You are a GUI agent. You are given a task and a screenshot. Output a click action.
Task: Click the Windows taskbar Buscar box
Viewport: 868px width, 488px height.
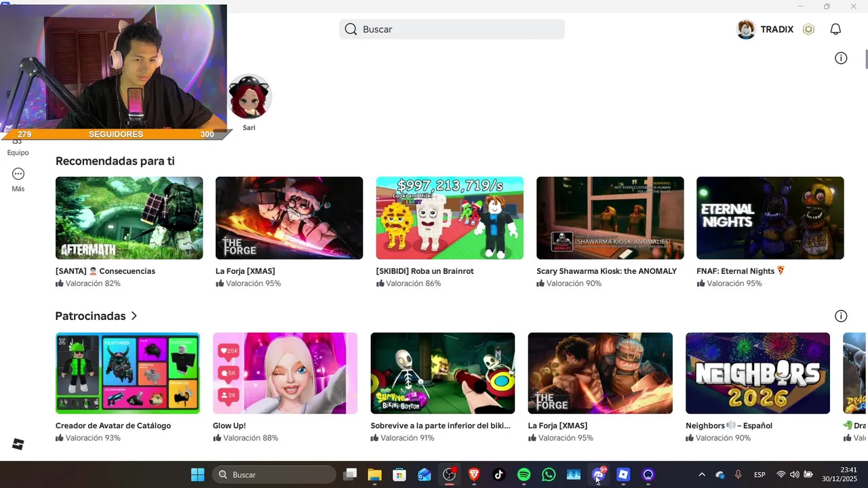[x=274, y=474]
